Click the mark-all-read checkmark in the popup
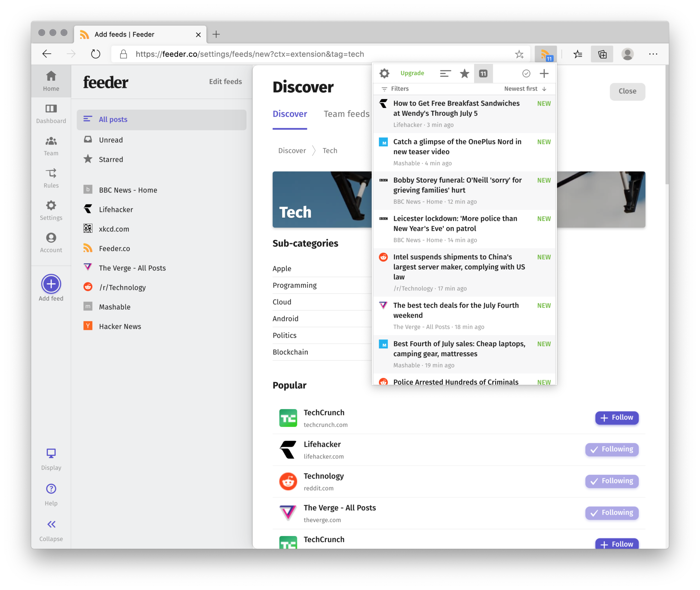Image resolution: width=700 pixels, height=590 pixels. (x=526, y=73)
